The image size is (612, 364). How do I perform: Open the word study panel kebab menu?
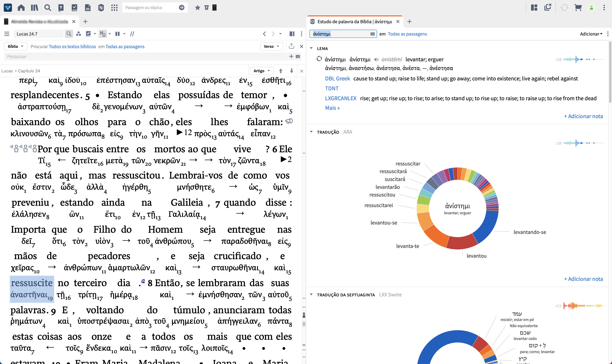coord(608,34)
